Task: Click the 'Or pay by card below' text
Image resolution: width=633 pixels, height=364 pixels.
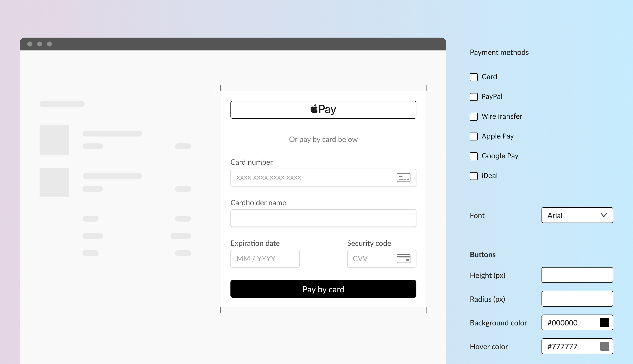Action: [323, 139]
